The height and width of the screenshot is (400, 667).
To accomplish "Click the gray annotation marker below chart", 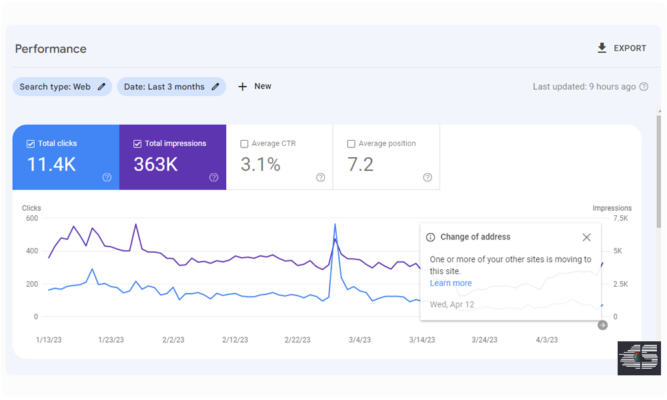I will pos(602,325).
